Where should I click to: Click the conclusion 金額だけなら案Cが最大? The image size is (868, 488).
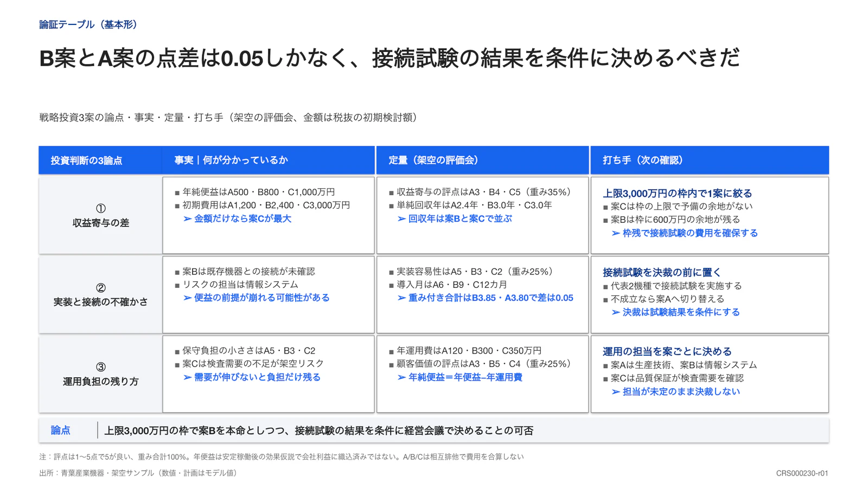coord(238,219)
